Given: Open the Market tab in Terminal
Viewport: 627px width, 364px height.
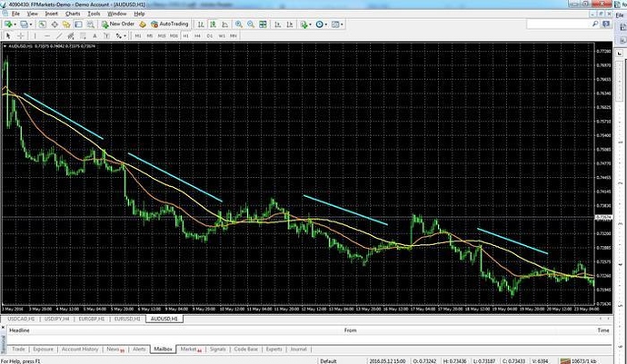Looking at the screenshot, I should (190, 349).
